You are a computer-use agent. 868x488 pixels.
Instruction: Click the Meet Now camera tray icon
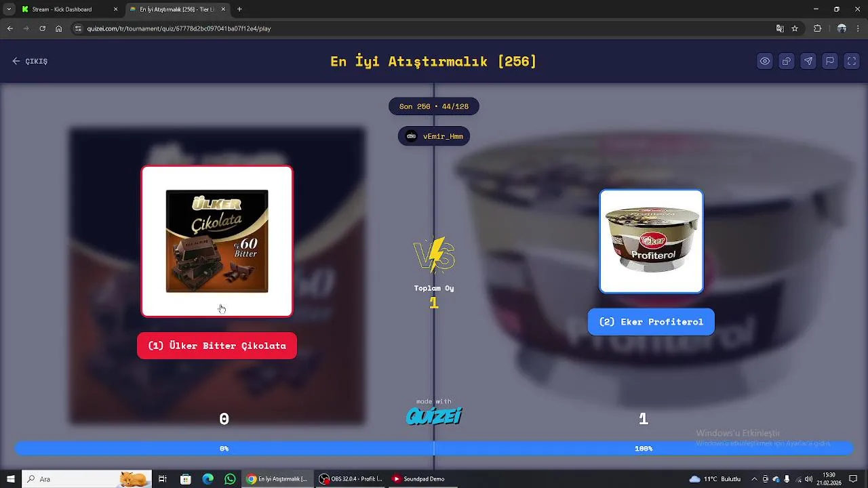click(x=766, y=479)
